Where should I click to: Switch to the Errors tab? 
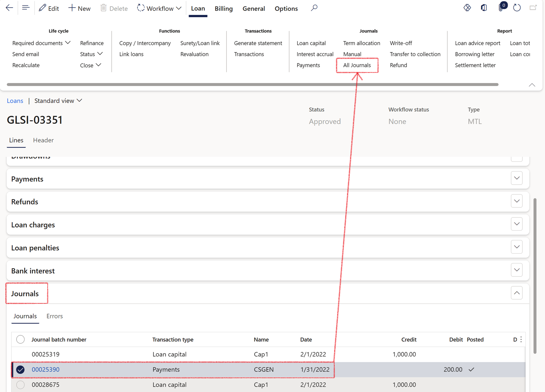[55, 316]
